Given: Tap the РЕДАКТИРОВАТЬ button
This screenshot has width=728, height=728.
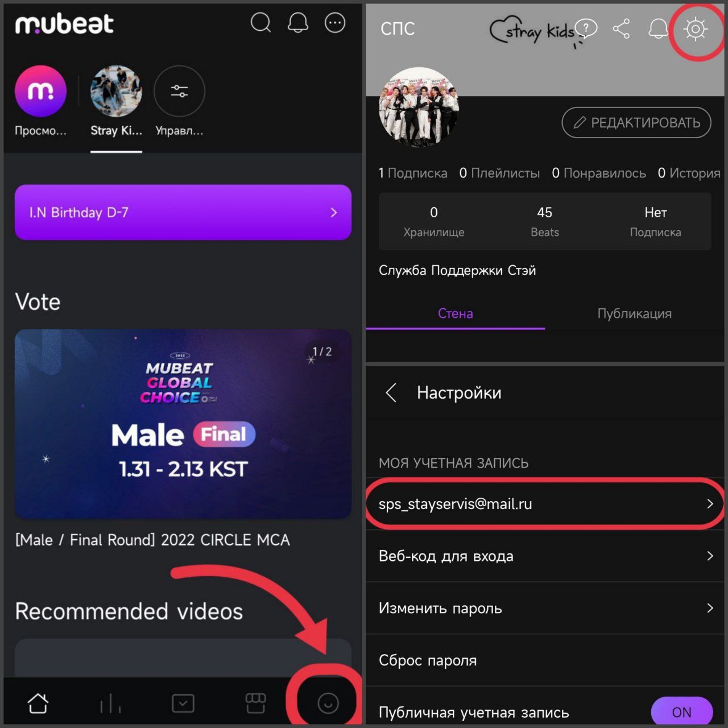Looking at the screenshot, I should pos(636,122).
